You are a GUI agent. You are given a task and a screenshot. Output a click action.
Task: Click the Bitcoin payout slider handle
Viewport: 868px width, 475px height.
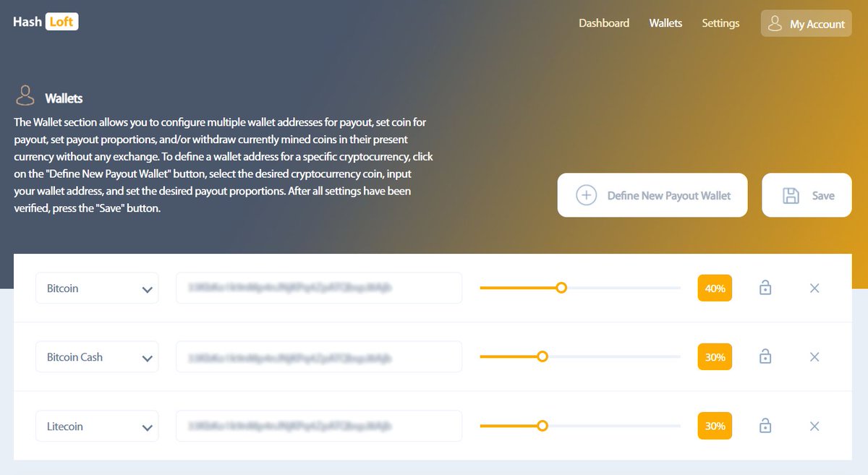[561, 288]
